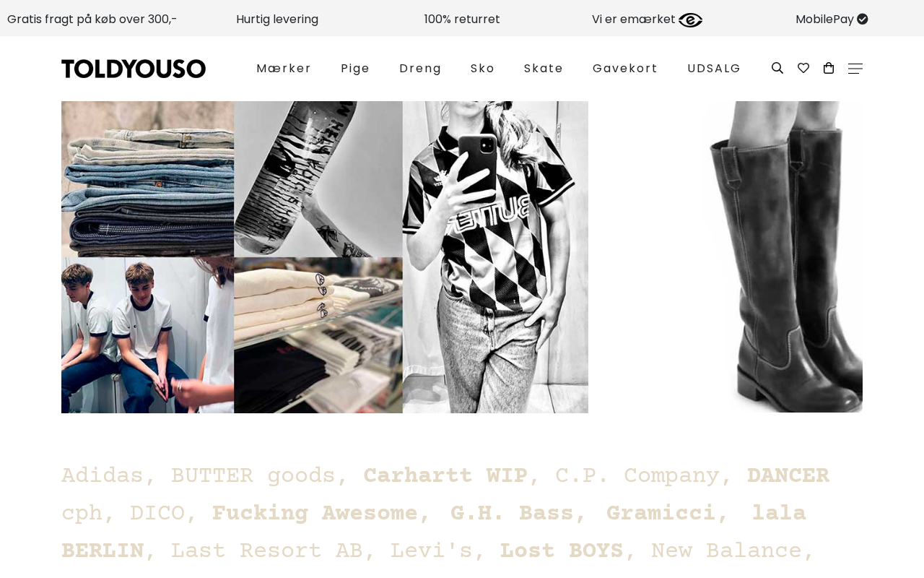Viewport: 924px width, 578px height.
Task: Open the UDSALG sale page
Action: point(714,68)
